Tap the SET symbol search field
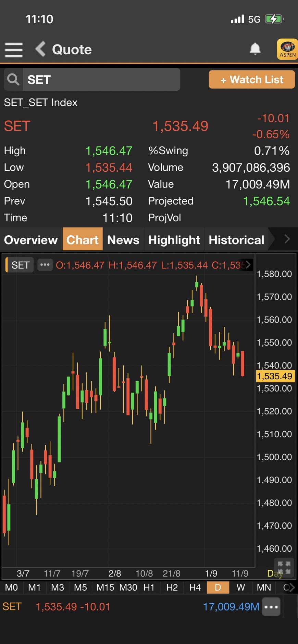The width and height of the screenshot is (298, 644). 101,80
